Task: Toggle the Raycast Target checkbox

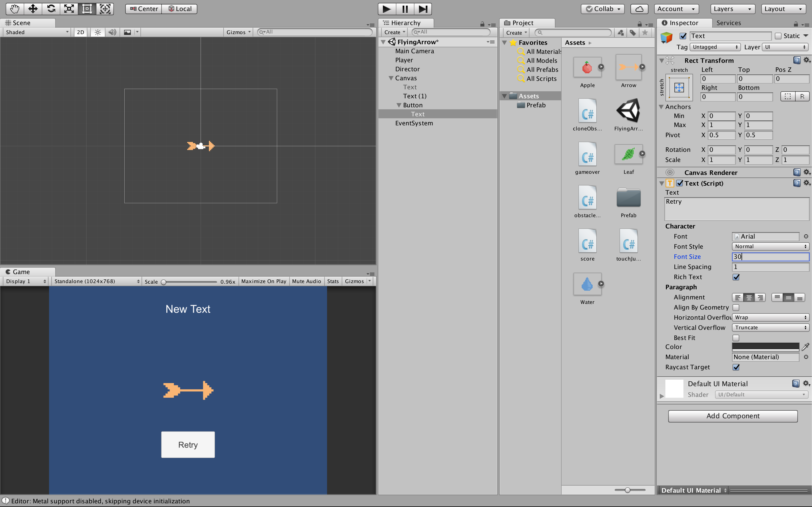Action: click(x=735, y=367)
